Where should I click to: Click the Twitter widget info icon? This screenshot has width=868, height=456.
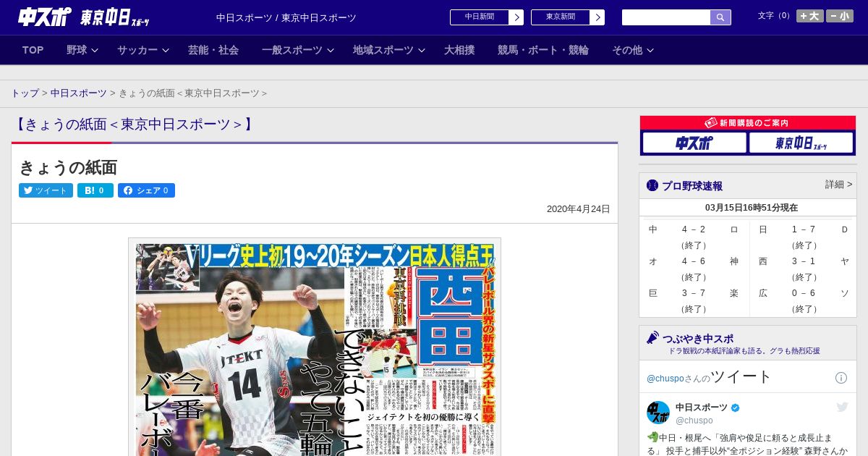point(841,378)
